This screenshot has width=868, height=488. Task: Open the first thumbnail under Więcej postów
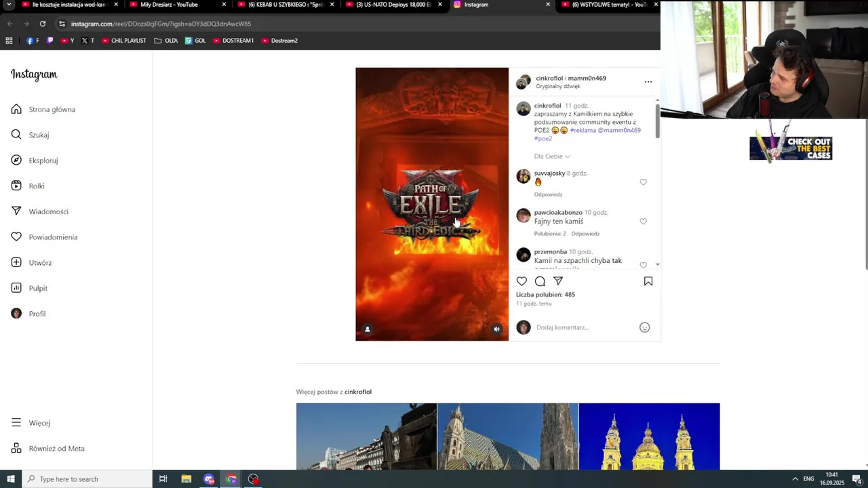pyautogui.click(x=366, y=436)
